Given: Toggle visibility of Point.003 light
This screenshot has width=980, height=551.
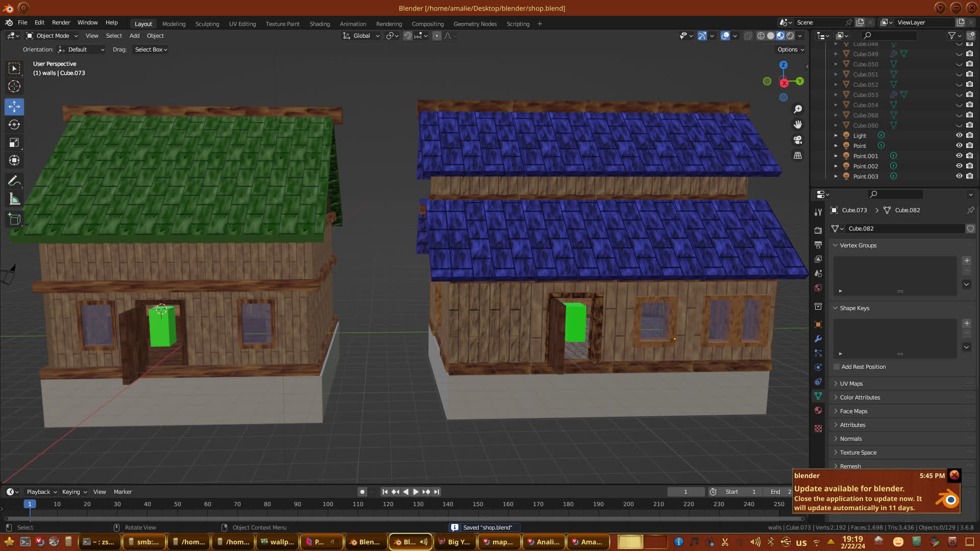Looking at the screenshot, I should 959,177.
